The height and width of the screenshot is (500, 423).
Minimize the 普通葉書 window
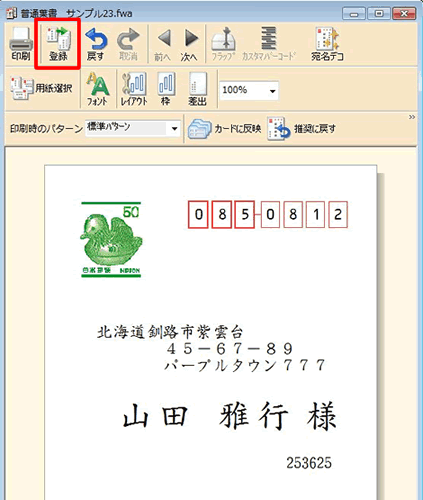(354, 14)
